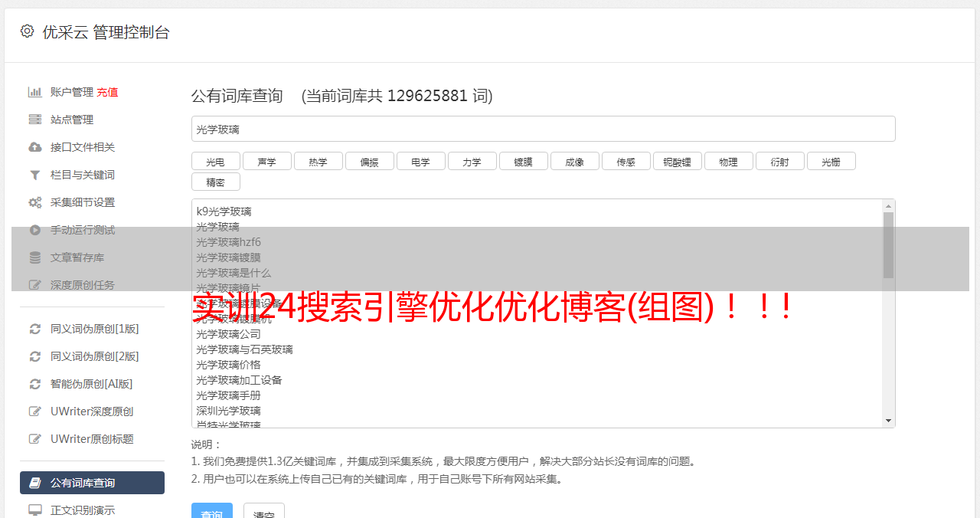Click the 优采云 管理控制台 header title

pos(106,32)
